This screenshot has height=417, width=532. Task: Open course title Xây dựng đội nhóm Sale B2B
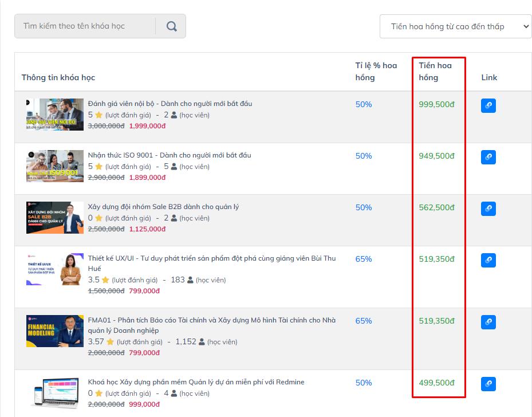tap(164, 207)
